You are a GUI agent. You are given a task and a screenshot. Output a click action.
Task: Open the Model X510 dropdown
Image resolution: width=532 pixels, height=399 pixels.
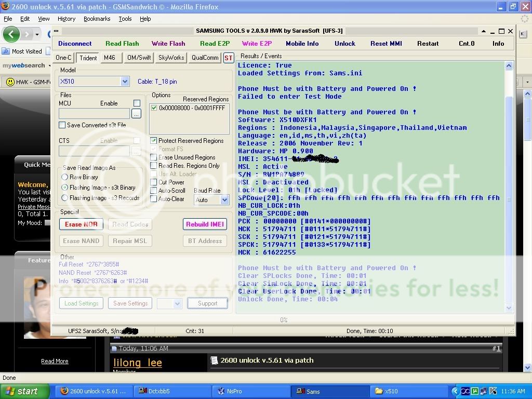125,82
